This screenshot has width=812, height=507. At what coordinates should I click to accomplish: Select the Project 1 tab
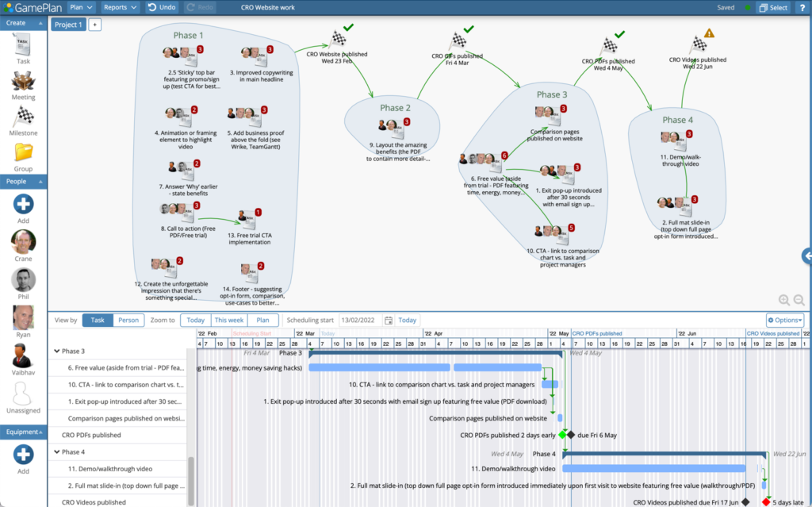[x=68, y=25]
